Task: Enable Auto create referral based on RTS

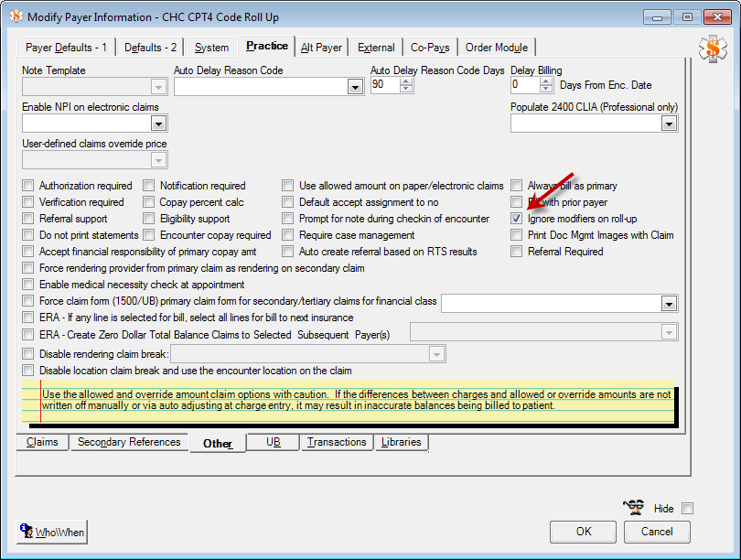Action: (288, 252)
